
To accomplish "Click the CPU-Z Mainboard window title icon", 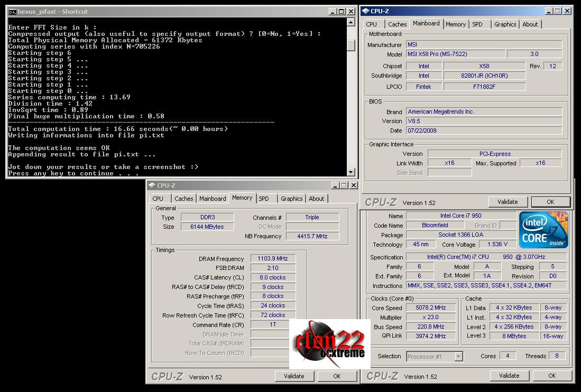I will [366, 11].
